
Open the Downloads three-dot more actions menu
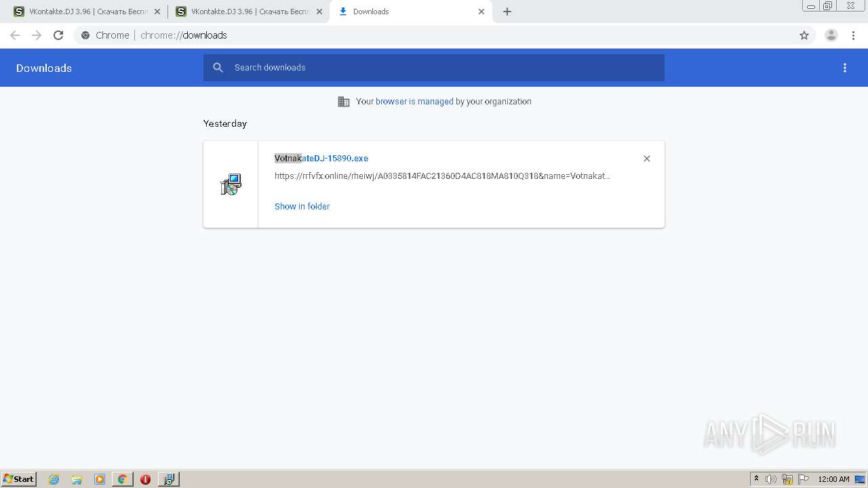tap(845, 68)
